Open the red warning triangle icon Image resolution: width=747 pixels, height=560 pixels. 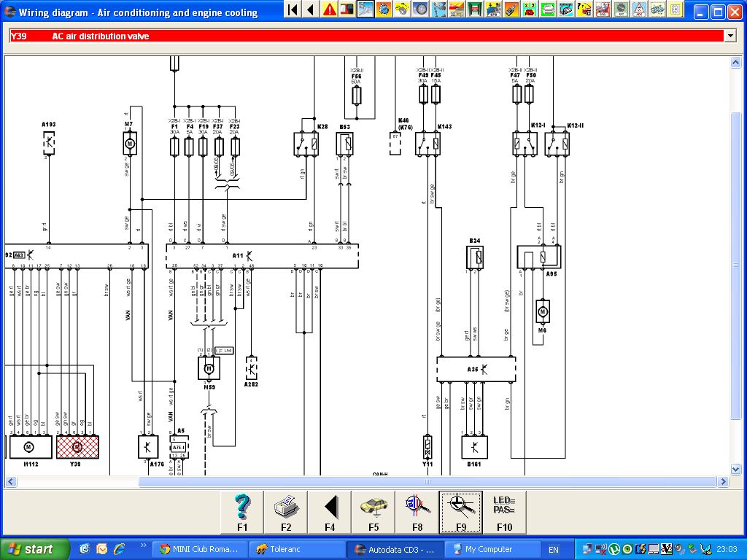click(329, 9)
